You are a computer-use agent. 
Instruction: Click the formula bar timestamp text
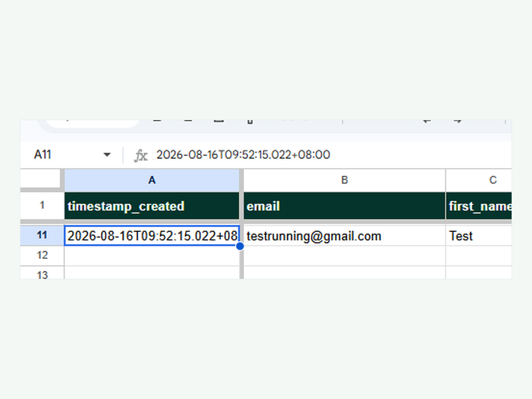pyautogui.click(x=243, y=155)
